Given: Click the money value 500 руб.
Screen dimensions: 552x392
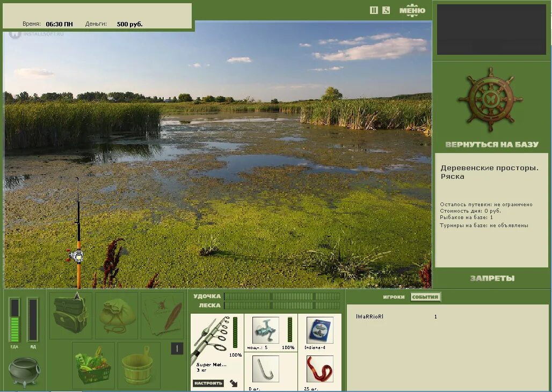Looking at the screenshot, I should [129, 24].
